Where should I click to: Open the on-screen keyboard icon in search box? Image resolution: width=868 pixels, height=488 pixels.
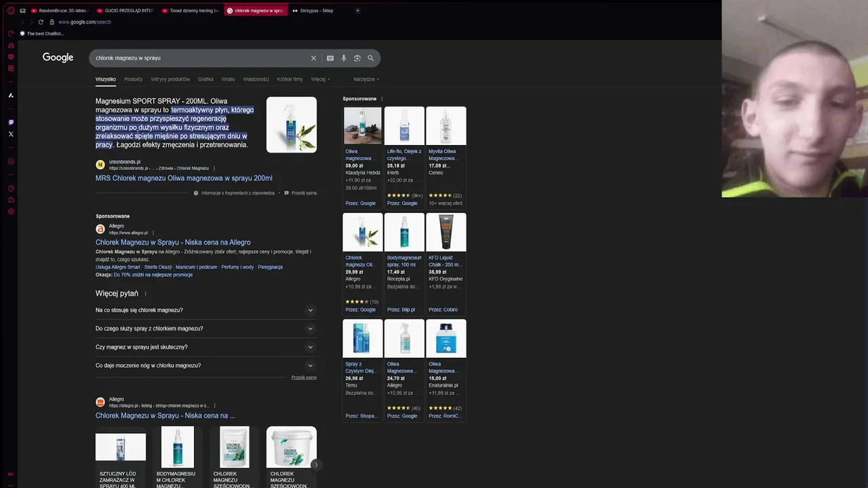click(x=330, y=58)
